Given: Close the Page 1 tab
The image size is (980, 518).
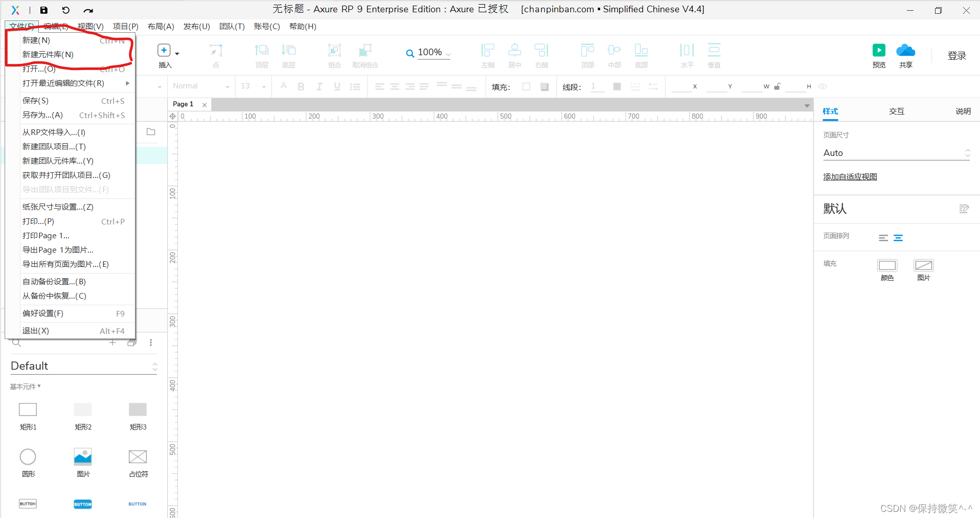Looking at the screenshot, I should (x=204, y=105).
